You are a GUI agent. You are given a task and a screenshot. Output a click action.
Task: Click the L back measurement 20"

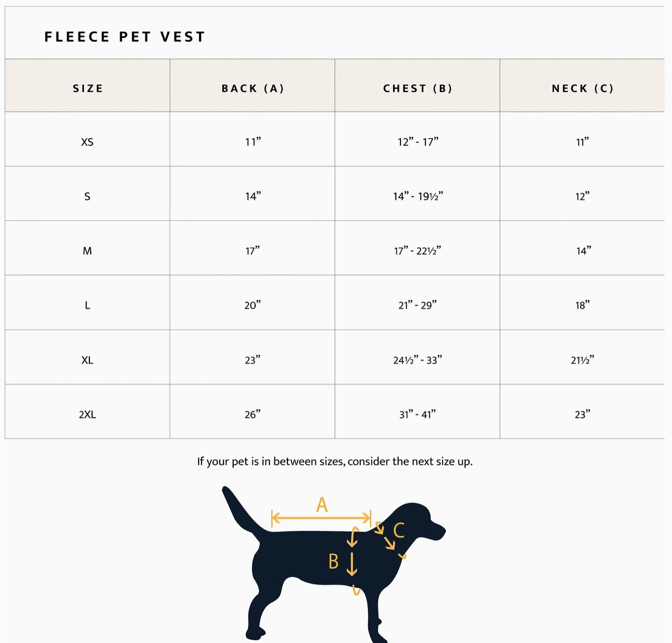click(x=252, y=306)
